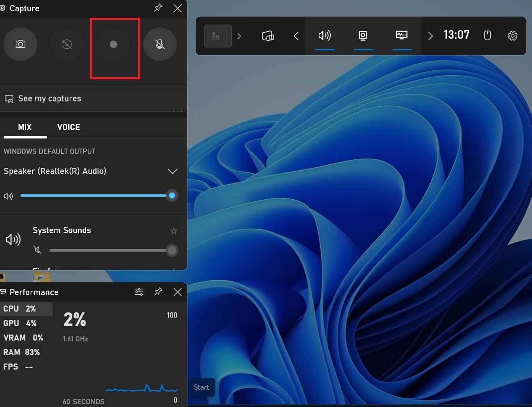
Task: Pin the Capture widget
Action: [158, 8]
